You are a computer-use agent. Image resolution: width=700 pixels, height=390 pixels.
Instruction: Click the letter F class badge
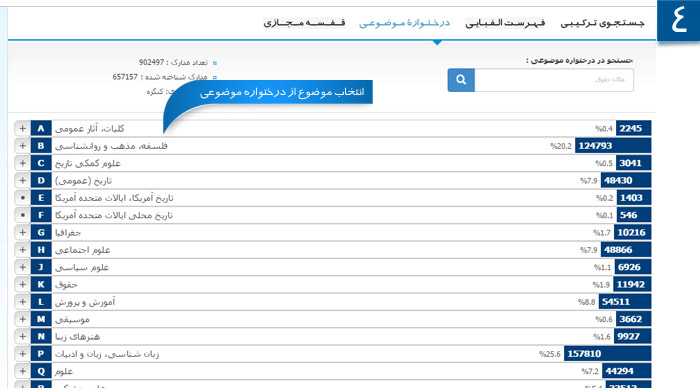pyautogui.click(x=41, y=215)
